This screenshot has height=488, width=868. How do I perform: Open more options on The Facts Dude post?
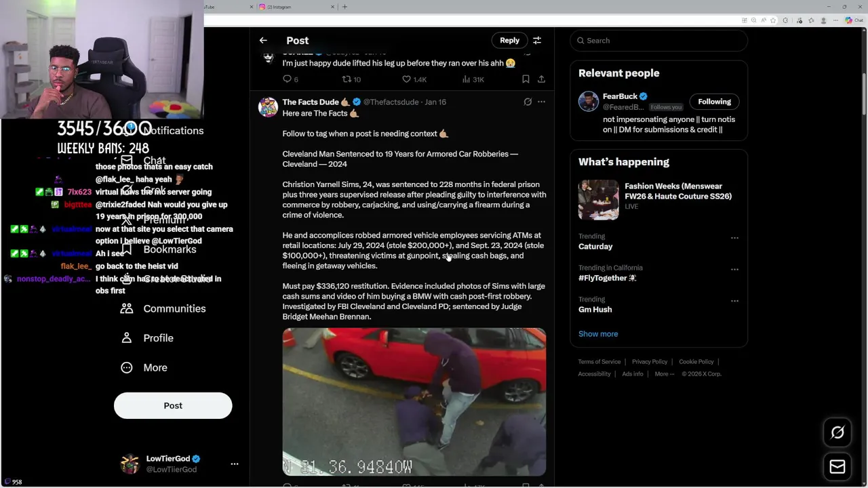541,102
